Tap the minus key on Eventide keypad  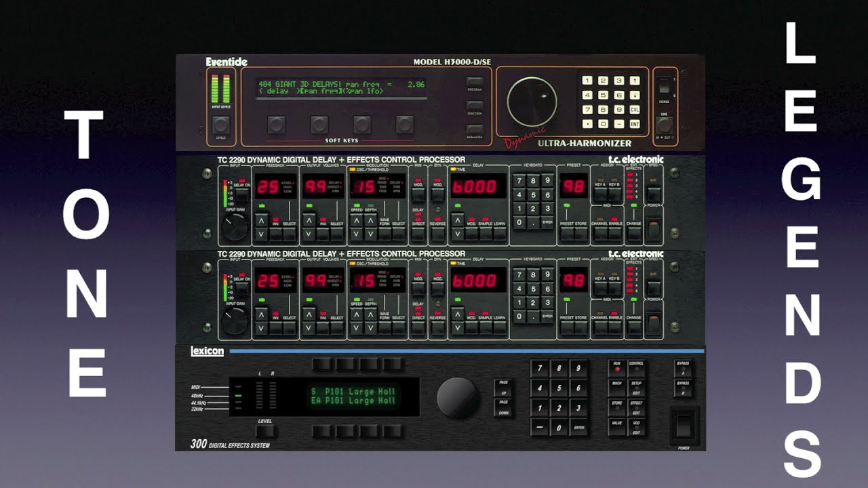click(618, 124)
